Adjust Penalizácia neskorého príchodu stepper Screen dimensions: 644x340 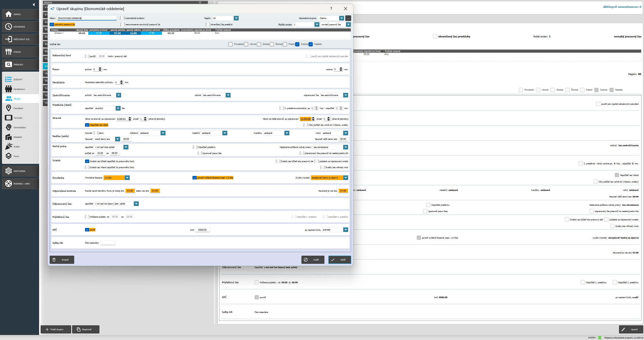[122, 82]
